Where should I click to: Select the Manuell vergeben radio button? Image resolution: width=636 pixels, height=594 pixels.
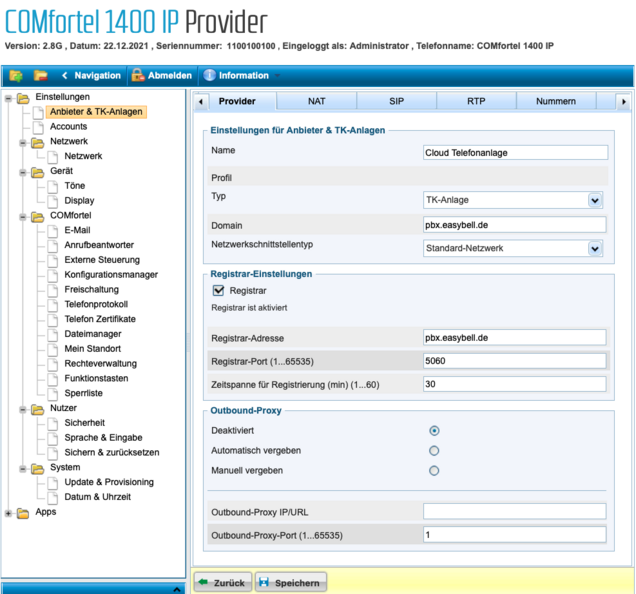[434, 470]
